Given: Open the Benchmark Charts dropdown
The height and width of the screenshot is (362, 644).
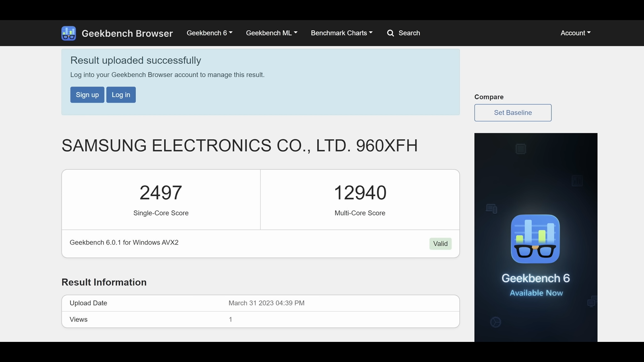Looking at the screenshot, I should (x=341, y=33).
